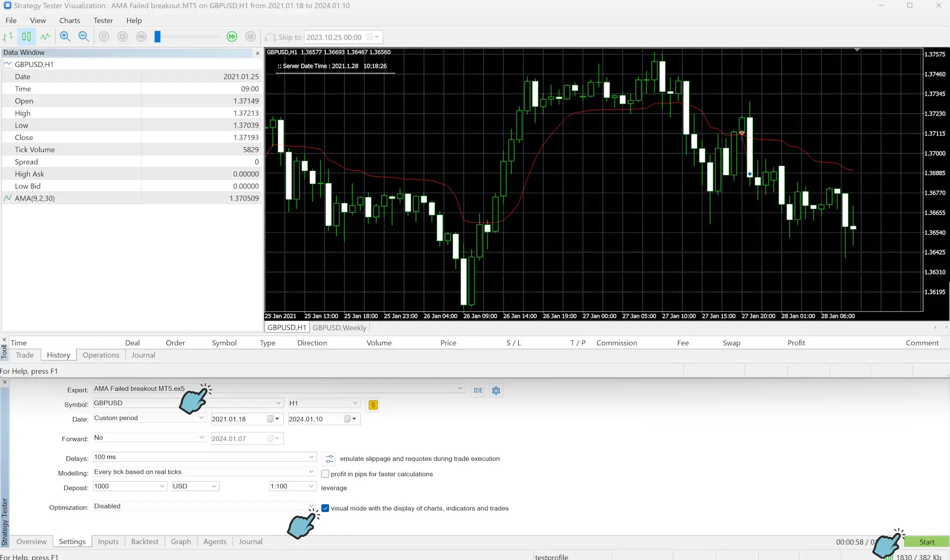
Task: Disable visual mode with charts display
Action: pyautogui.click(x=325, y=508)
